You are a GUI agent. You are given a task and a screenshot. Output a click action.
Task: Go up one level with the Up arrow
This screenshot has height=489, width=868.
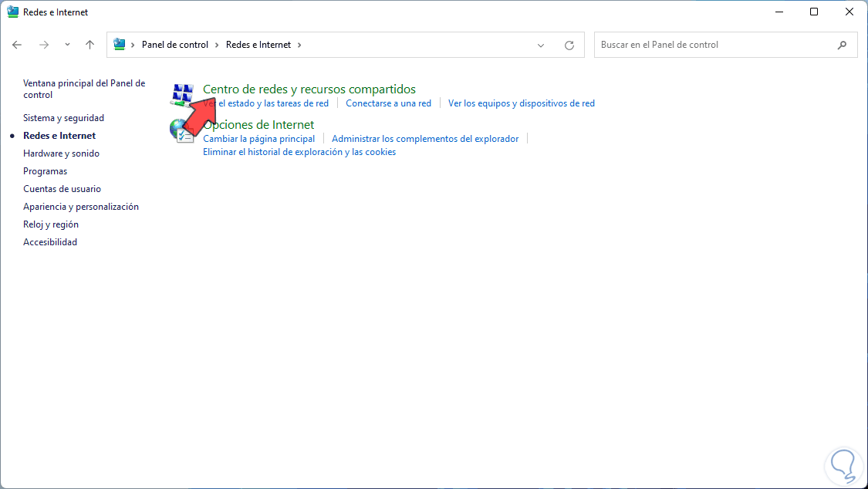click(90, 45)
